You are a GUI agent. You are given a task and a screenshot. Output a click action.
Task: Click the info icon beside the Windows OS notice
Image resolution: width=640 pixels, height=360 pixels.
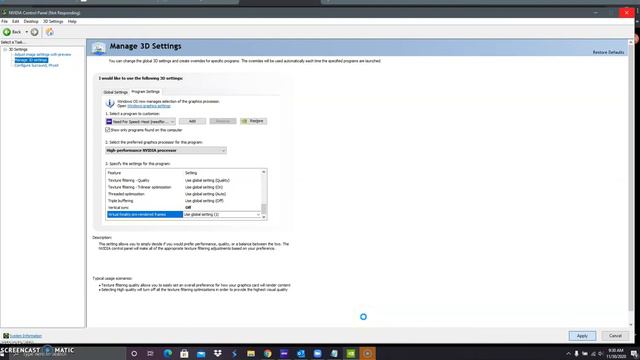pyautogui.click(x=110, y=103)
